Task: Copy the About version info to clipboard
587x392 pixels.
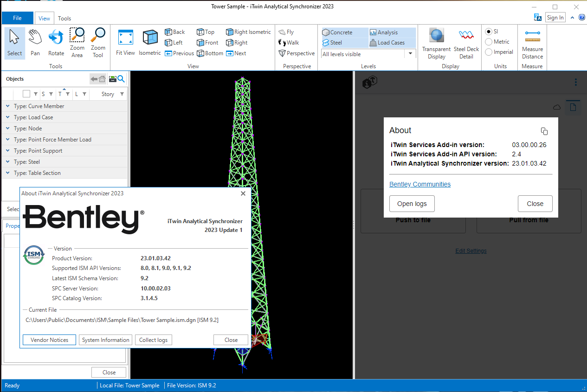Action: (x=544, y=131)
